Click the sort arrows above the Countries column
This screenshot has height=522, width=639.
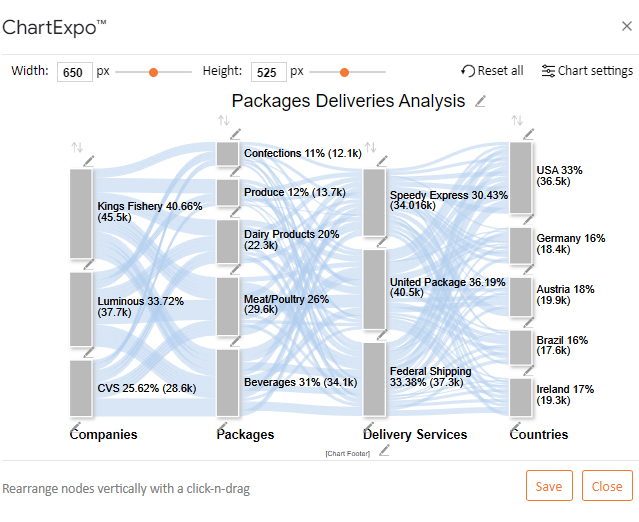point(517,120)
